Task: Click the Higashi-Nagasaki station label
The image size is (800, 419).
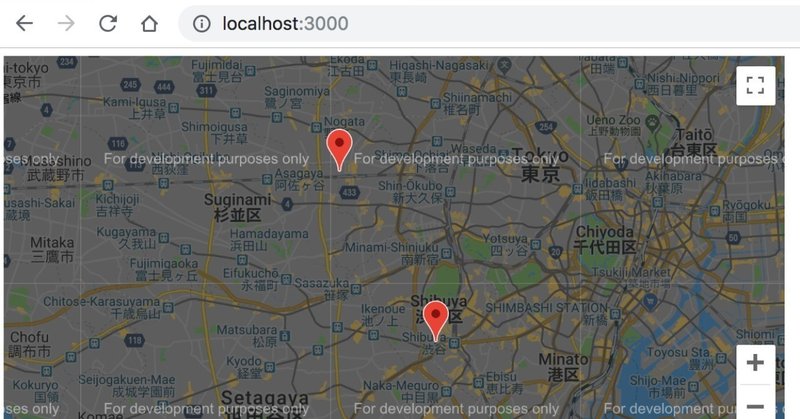Action: [x=439, y=71]
